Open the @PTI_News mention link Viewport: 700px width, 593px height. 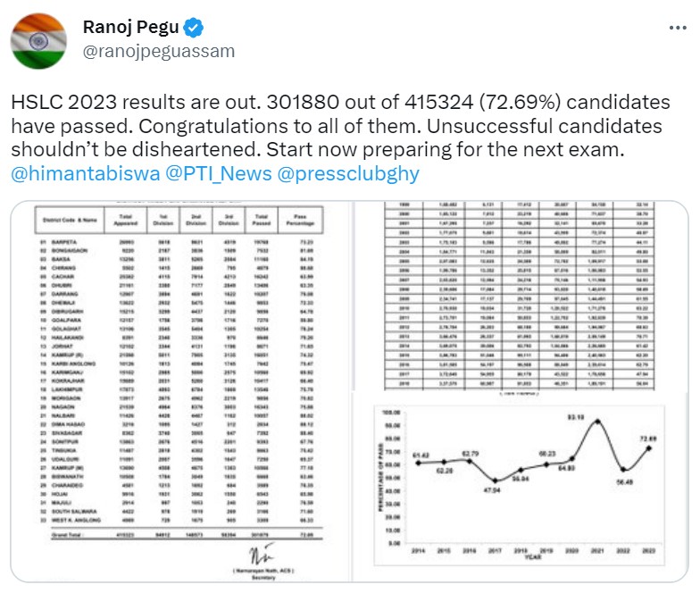point(189,172)
